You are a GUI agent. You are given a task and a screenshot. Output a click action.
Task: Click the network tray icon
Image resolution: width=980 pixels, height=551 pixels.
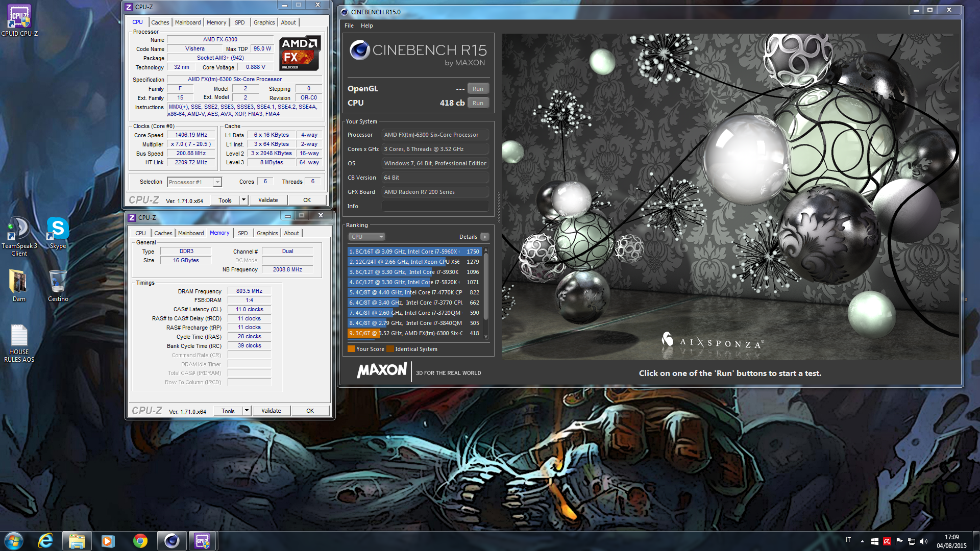[x=911, y=541]
